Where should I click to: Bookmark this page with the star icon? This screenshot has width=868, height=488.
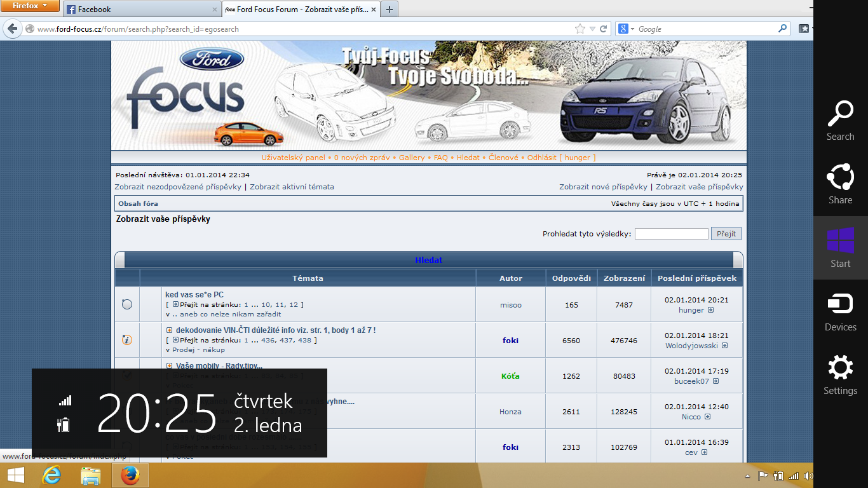tap(580, 29)
